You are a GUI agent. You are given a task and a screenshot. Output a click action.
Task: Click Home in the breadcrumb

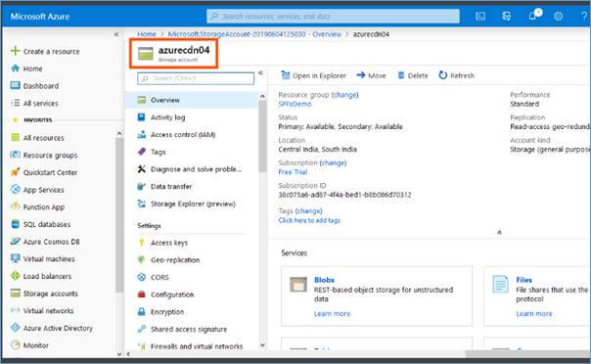147,34
